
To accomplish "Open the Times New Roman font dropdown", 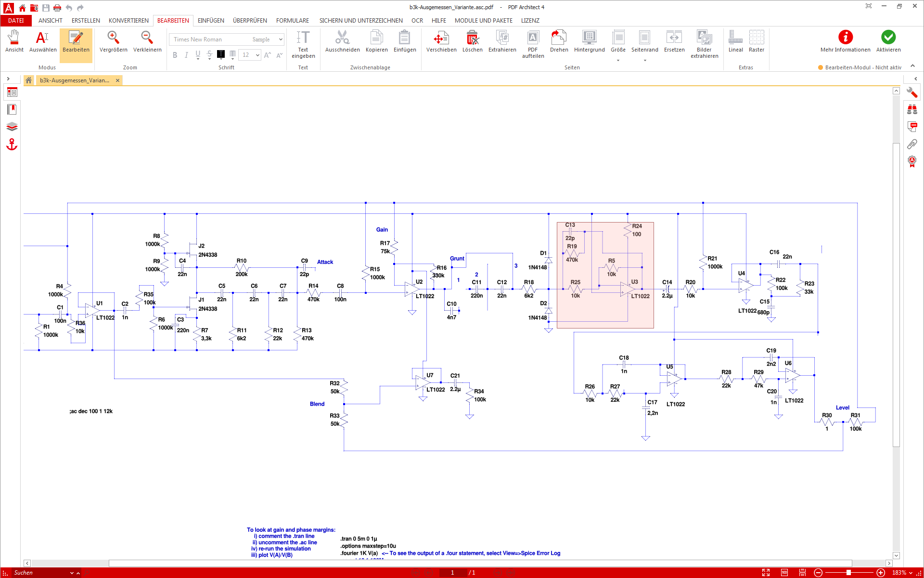I will (x=281, y=39).
